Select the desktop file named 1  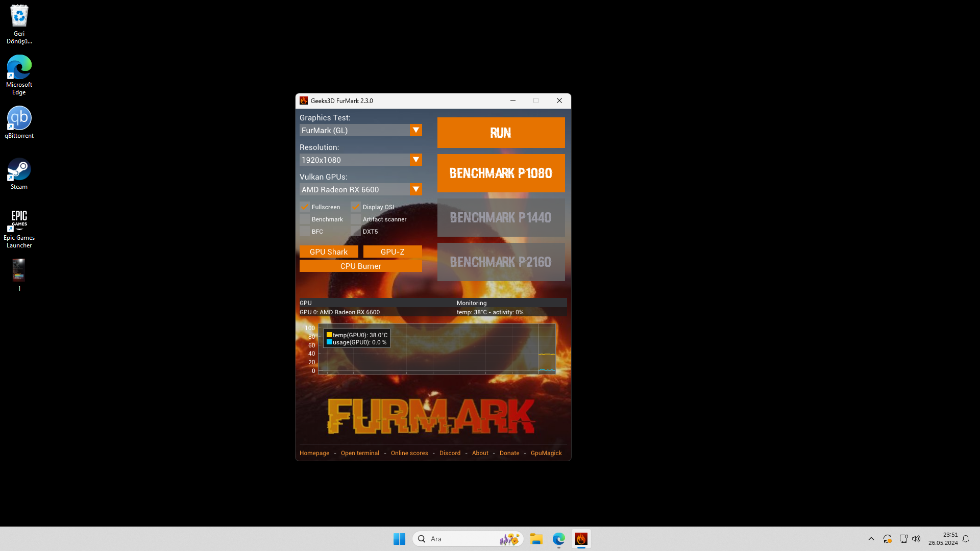19,275
